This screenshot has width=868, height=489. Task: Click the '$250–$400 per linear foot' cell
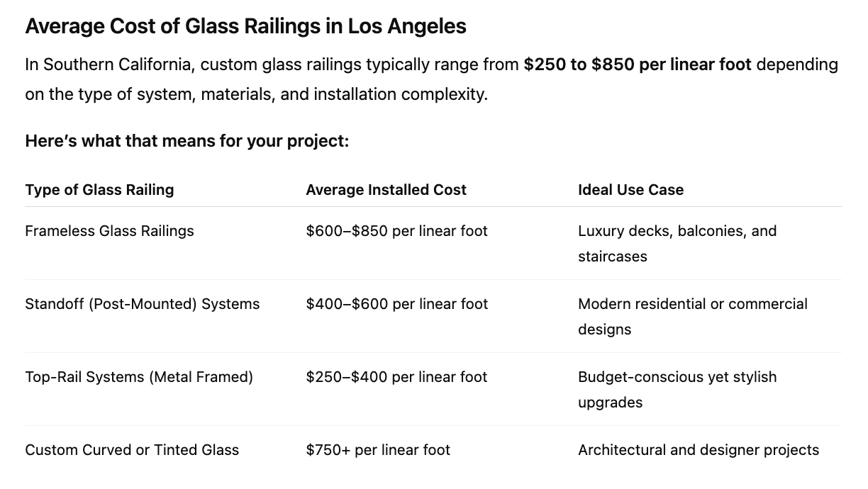pos(396,377)
